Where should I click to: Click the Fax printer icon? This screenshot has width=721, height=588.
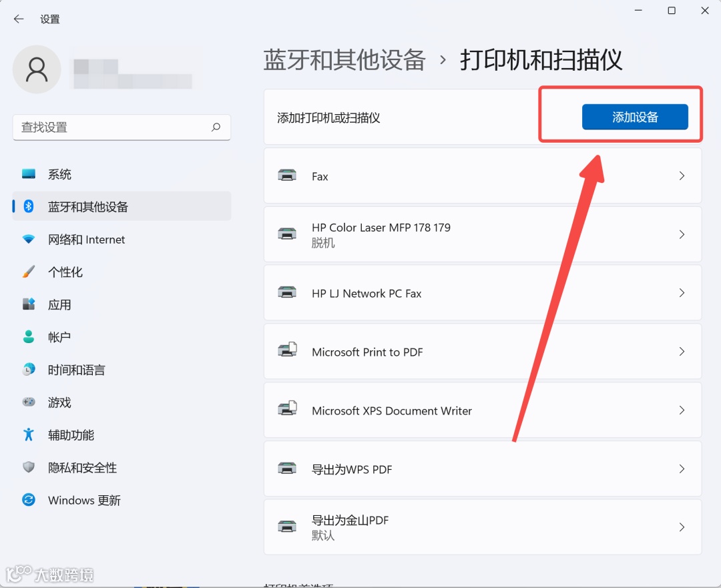287,175
